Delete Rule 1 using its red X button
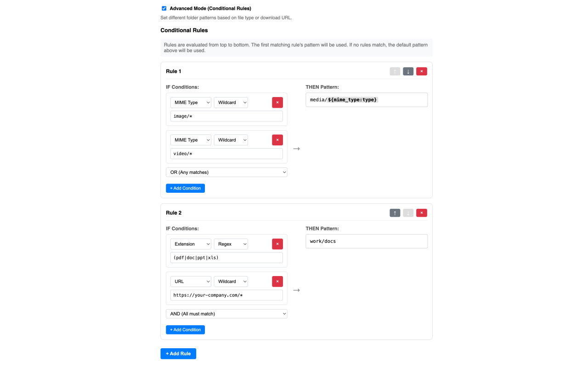This screenshot has width=588, height=368. (x=421, y=71)
